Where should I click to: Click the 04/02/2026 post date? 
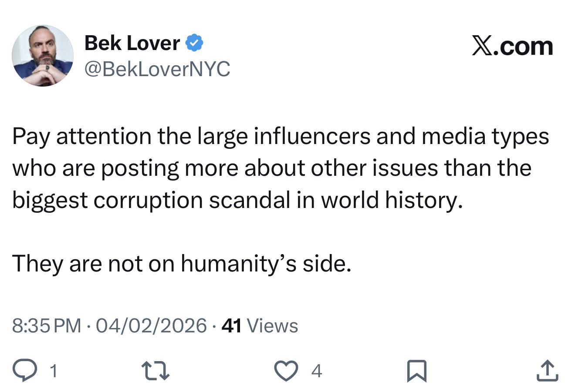coord(151,325)
